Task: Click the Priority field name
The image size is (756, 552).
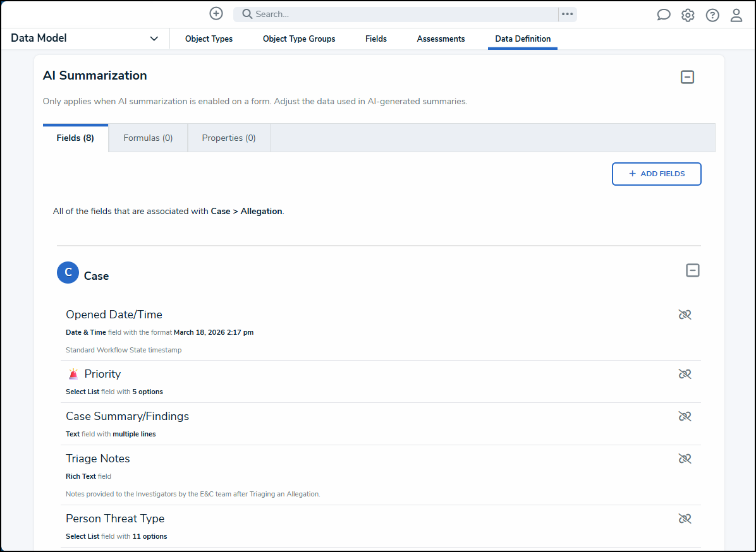Action: 102,374
